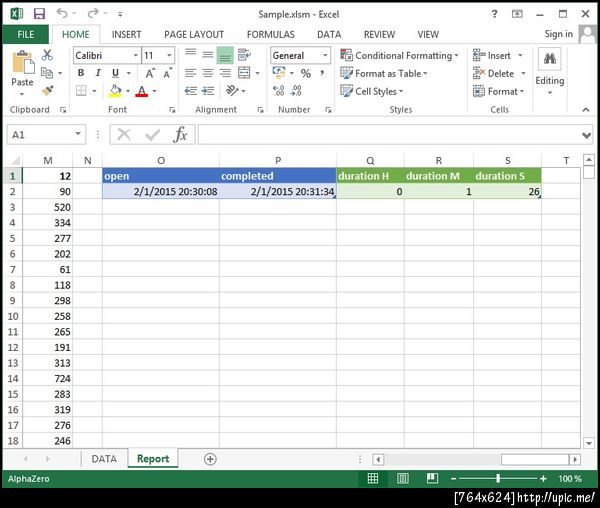Screen dimensions: 600x508
Task: Expand the formula bar
Action: 586,135
